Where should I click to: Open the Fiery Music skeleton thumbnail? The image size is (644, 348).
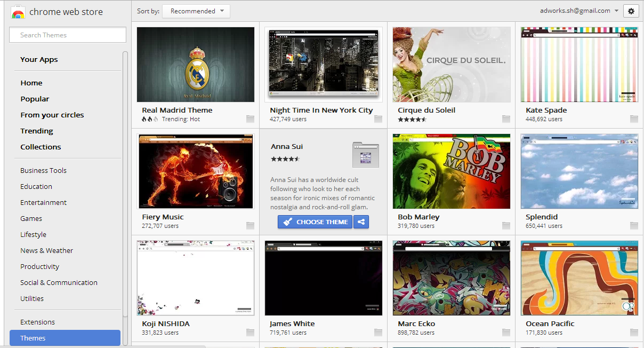tap(196, 171)
